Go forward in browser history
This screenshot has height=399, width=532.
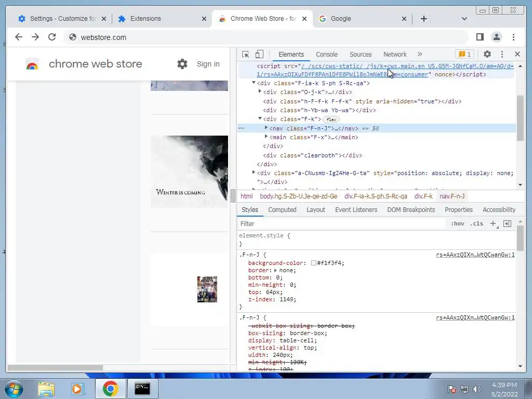pos(35,37)
